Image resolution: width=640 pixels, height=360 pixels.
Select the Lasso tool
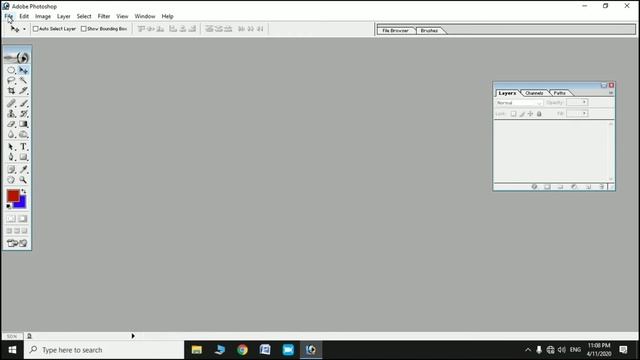pyautogui.click(x=11, y=80)
